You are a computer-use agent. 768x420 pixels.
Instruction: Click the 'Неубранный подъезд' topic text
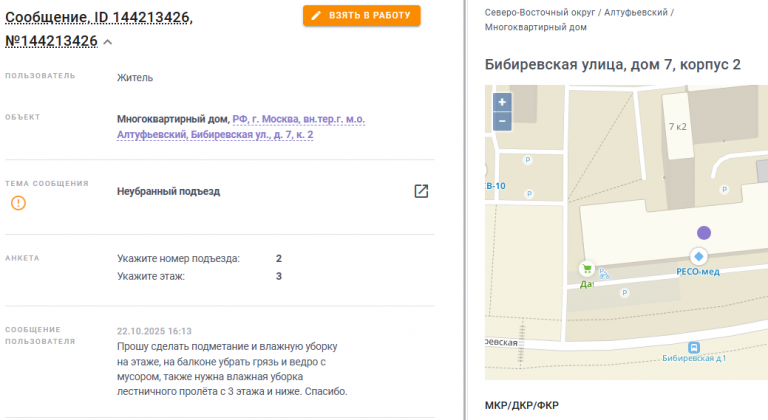click(168, 192)
